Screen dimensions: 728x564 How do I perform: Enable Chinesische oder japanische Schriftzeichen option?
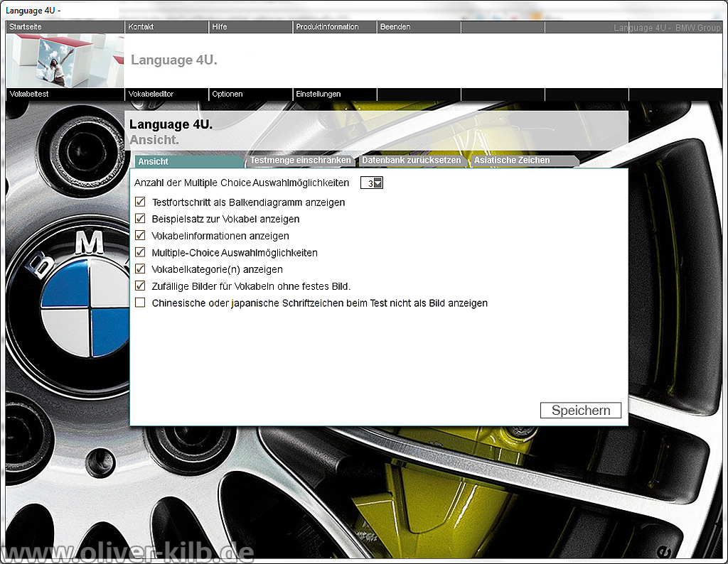140,303
